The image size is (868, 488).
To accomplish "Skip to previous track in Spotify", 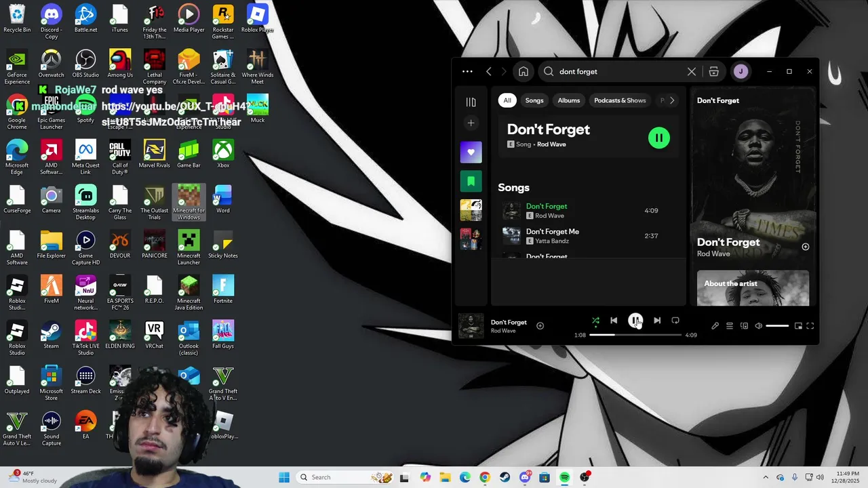I will (x=614, y=321).
